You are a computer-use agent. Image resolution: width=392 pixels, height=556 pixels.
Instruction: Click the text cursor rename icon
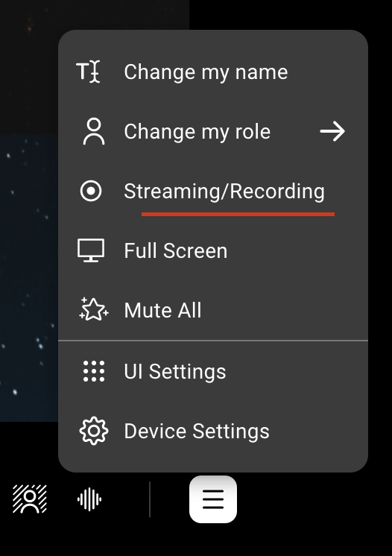(x=88, y=72)
